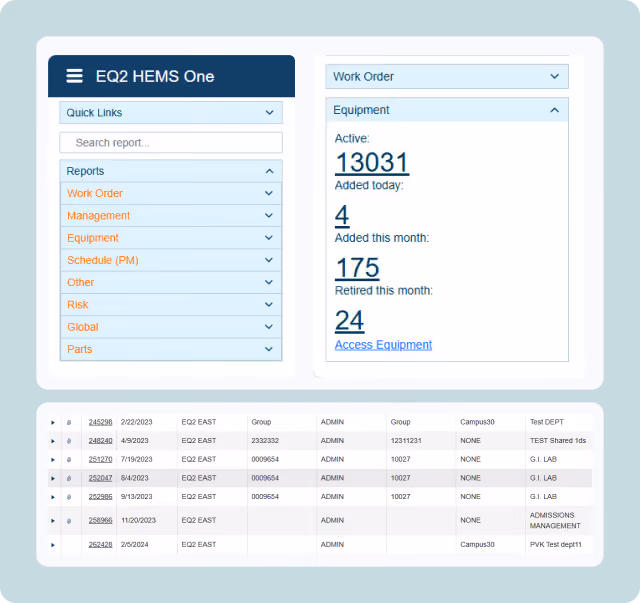640x603 pixels.
Task: Click the cell reading 2332332
Action: click(265, 441)
